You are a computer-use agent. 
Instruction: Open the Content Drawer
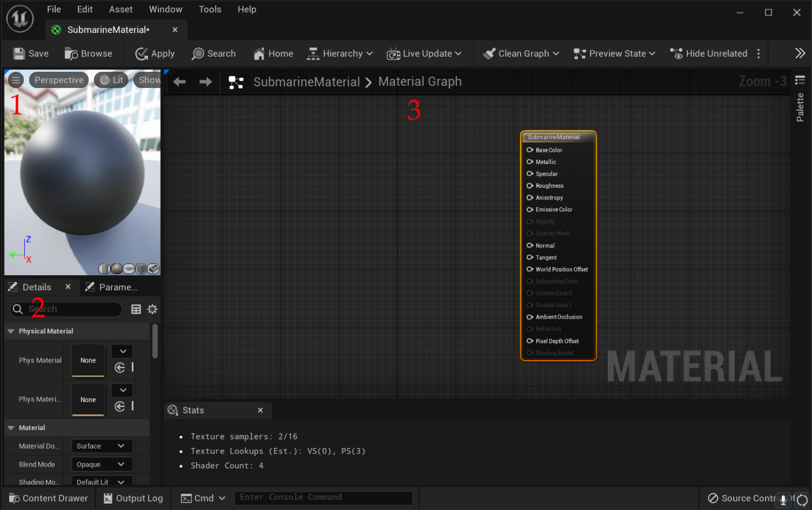tap(49, 498)
